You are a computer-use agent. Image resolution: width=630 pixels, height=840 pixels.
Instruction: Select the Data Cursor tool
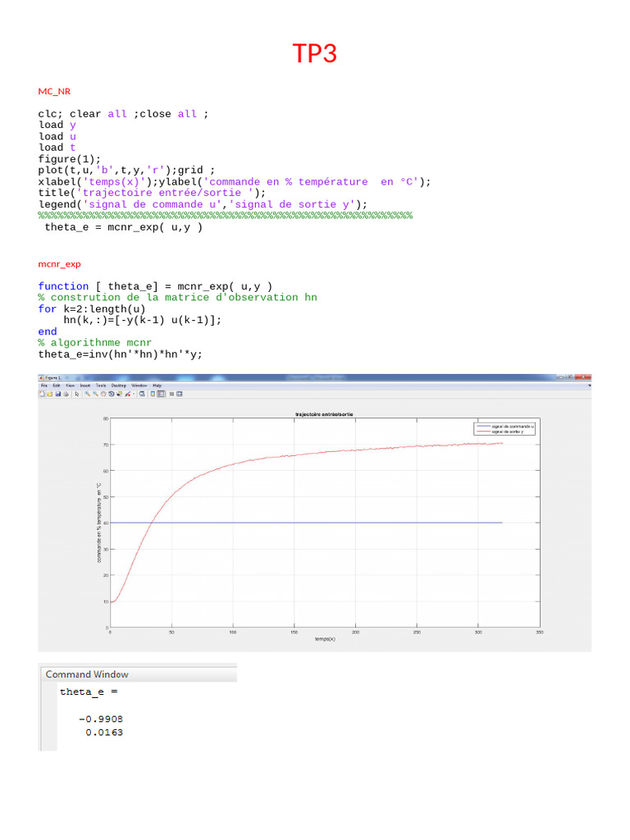click(x=119, y=394)
